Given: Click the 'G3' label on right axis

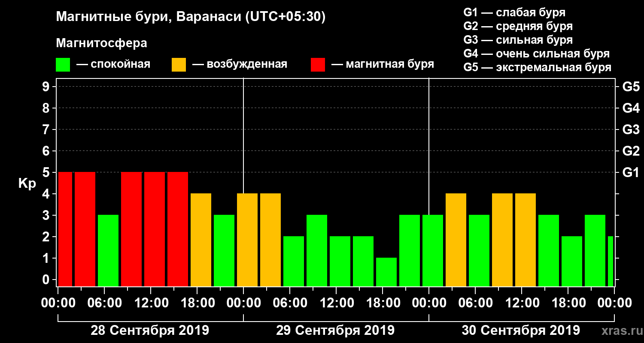Looking at the screenshot, I should click(x=631, y=129).
